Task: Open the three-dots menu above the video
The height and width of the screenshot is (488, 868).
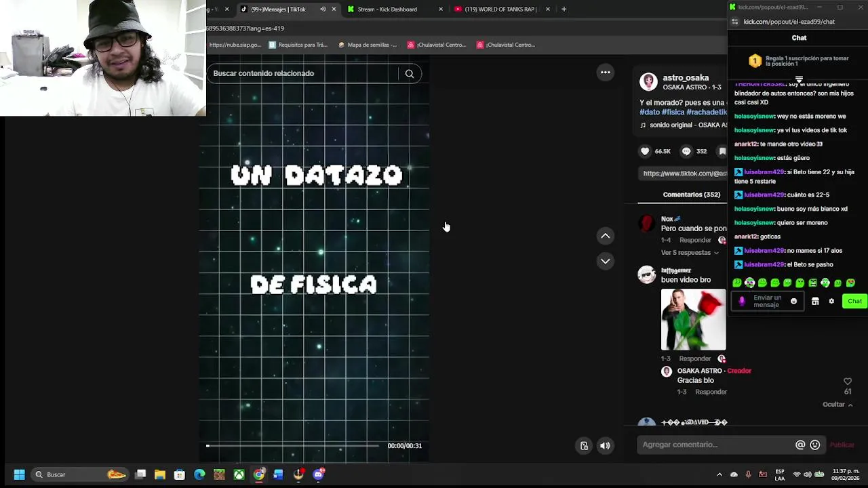Action: (x=606, y=73)
